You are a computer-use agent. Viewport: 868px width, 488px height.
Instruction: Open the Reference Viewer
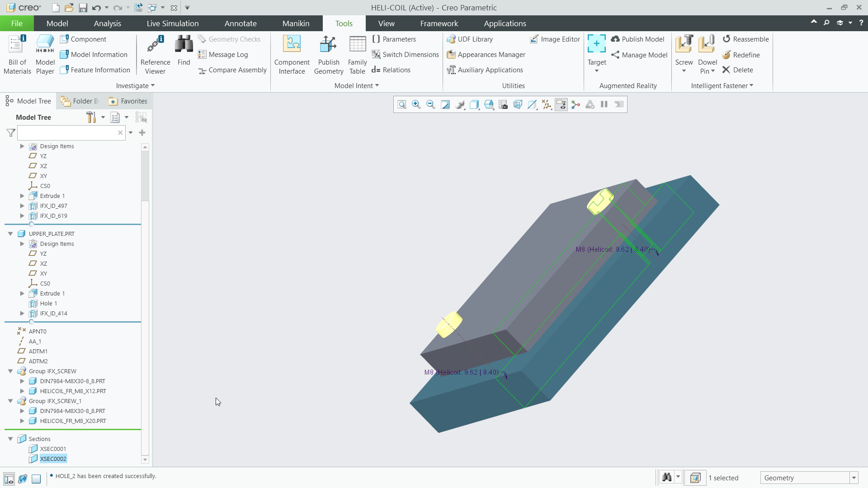[x=155, y=55]
